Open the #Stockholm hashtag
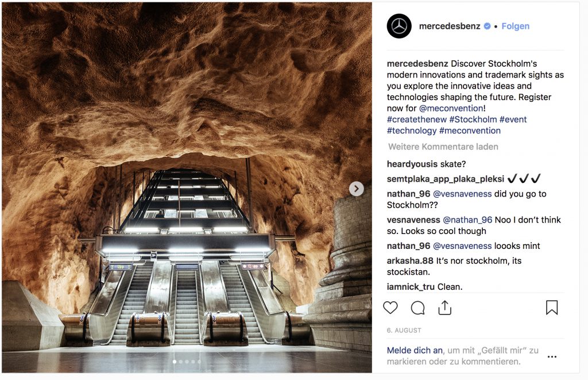The image size is (588, 380). click(473, 120)
